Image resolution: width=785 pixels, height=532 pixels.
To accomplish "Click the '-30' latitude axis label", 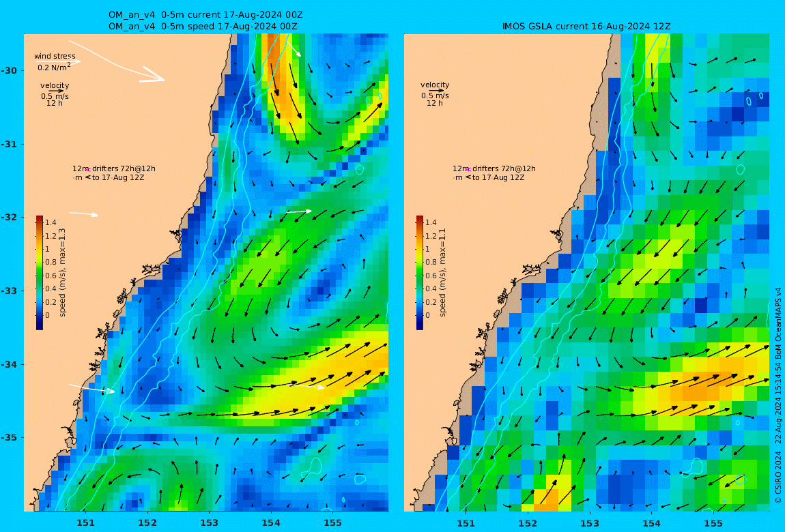I will click(x=9, y=70).
